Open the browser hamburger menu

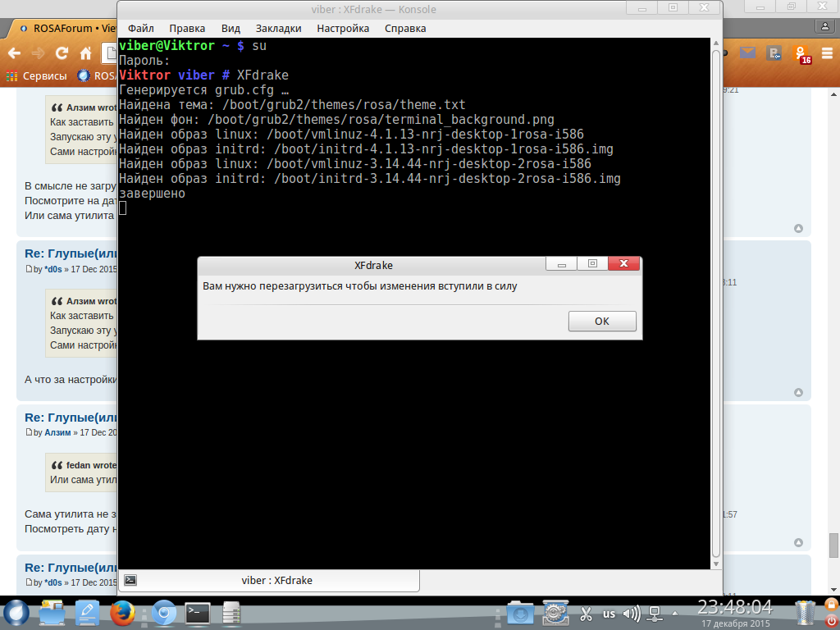pos(827,53)
